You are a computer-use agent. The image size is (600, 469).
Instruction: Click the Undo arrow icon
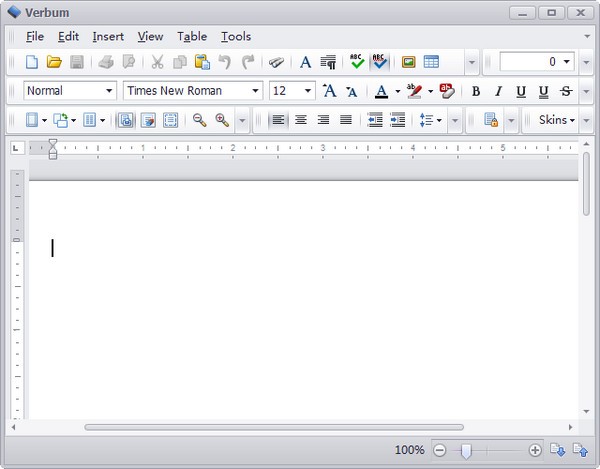pos(225,62)
